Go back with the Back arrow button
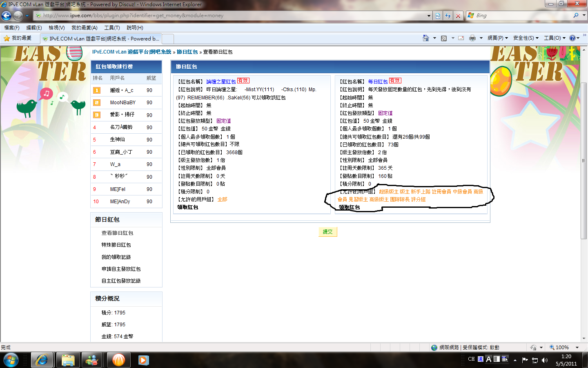The image size is (588, 368). click(7, 16)
